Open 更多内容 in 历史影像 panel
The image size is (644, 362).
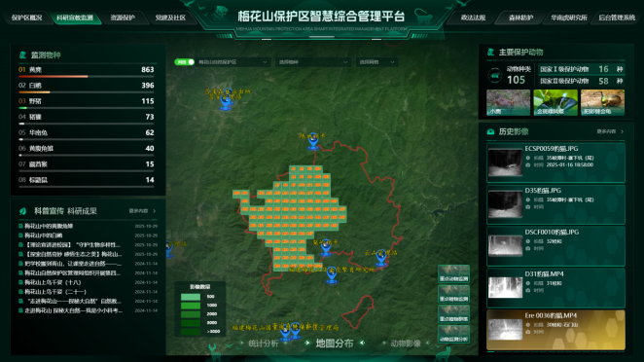point(610,132)
